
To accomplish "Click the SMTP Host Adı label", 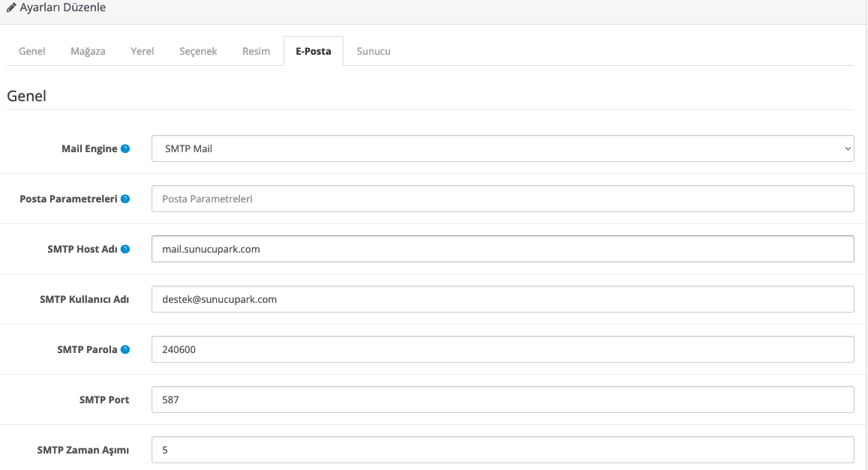I will [83, 250].
